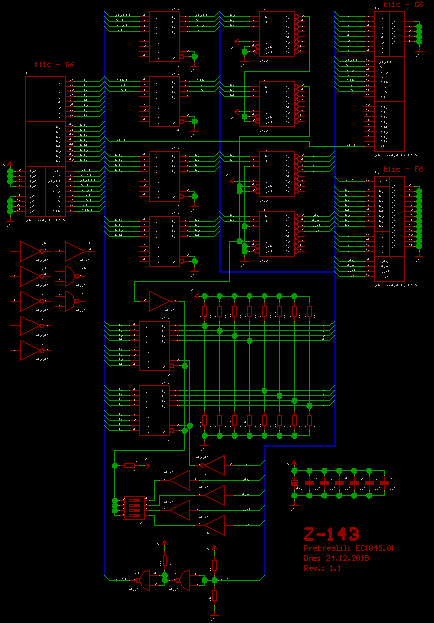Select the upper spare NAND gate symbol
Image resolution: width=434 pixels, height=623 pixels.
coord(72,276)
